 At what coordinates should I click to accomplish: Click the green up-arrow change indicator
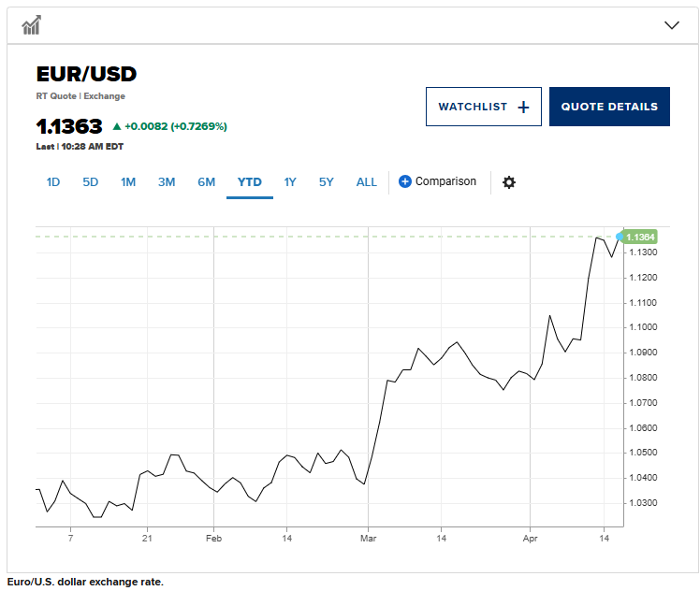[x=117, y=126]
